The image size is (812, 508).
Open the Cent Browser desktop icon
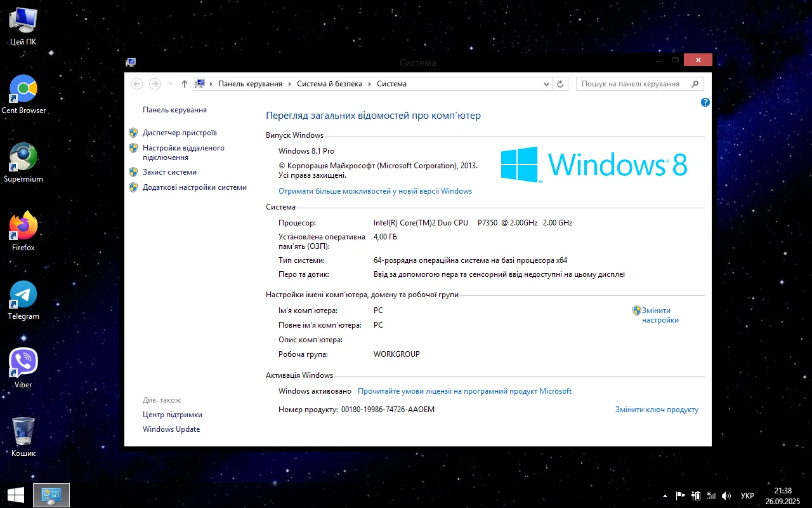click(23, 90)
